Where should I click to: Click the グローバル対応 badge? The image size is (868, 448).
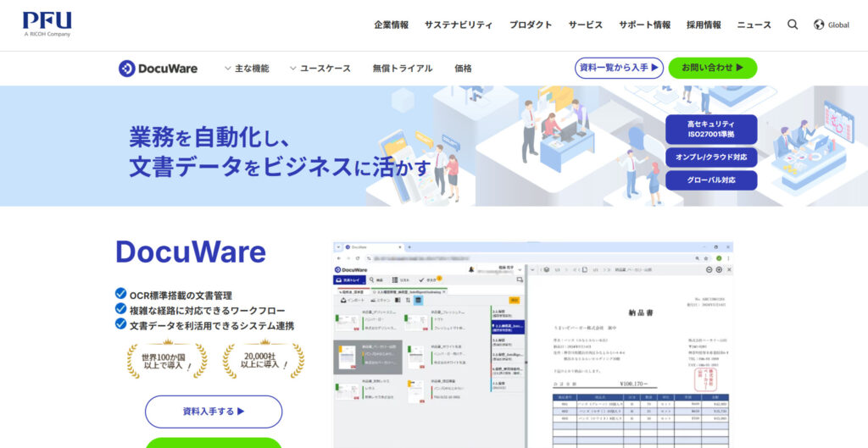(711, 180)
